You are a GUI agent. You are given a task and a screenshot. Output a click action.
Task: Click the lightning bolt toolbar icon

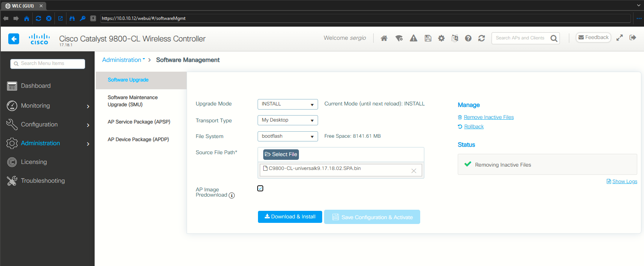coord(93,18)
